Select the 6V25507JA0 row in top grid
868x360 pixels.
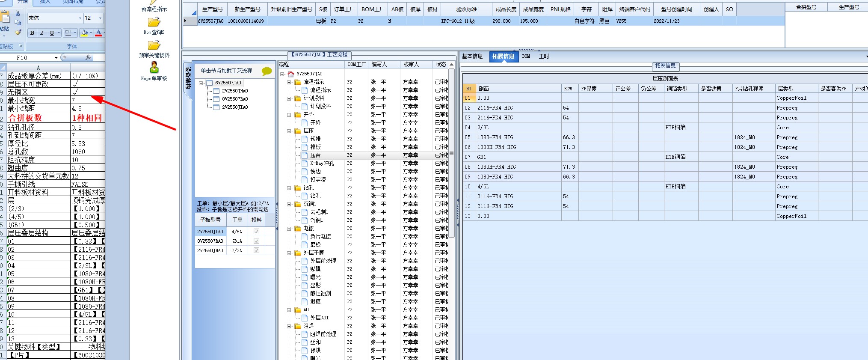[x=483, y=21]
